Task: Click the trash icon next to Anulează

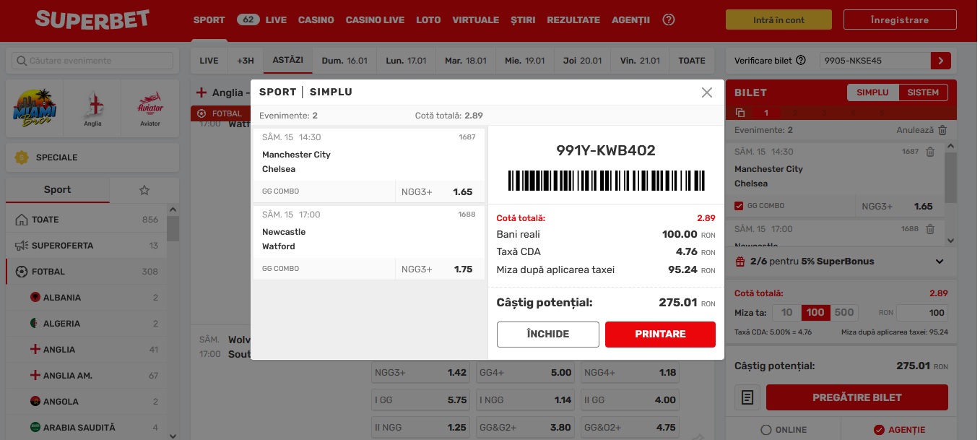Action: [x=942, y=130]
